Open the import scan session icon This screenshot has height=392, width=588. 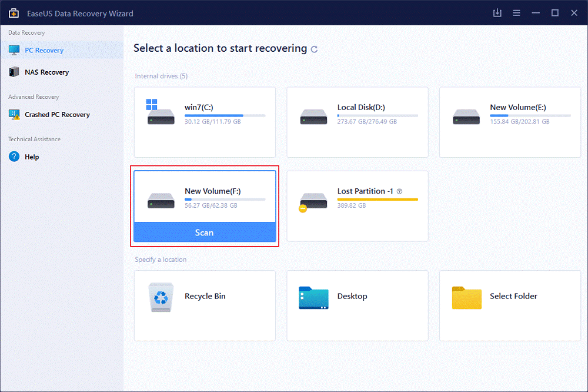pyautogui.click(x=497, y=13)
